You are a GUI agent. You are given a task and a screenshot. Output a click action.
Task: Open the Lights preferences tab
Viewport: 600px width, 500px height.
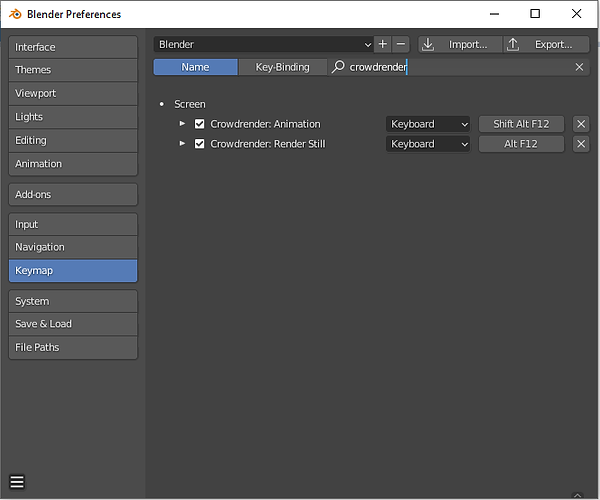tap(73, 117)
